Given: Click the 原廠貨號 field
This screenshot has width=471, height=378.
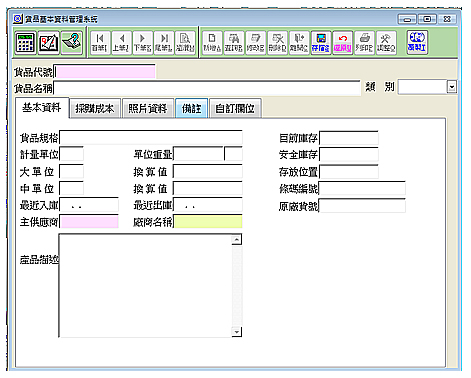Looking at the screenshot, I should point(362,206).
